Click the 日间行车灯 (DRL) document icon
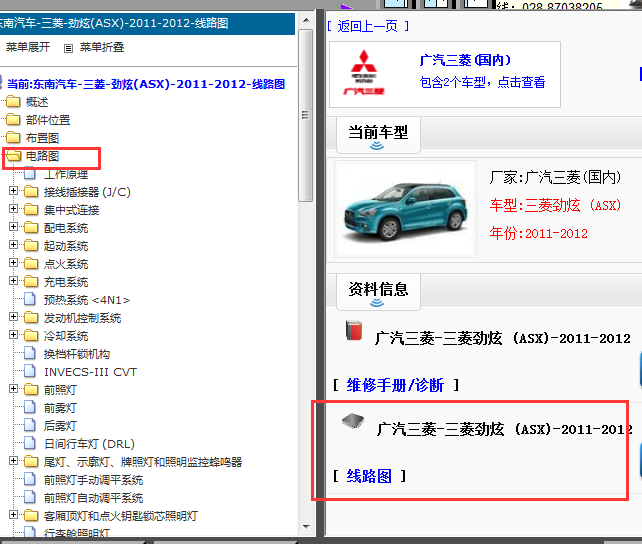This screenshot has height=544, width=642. [x=29, y=443]
